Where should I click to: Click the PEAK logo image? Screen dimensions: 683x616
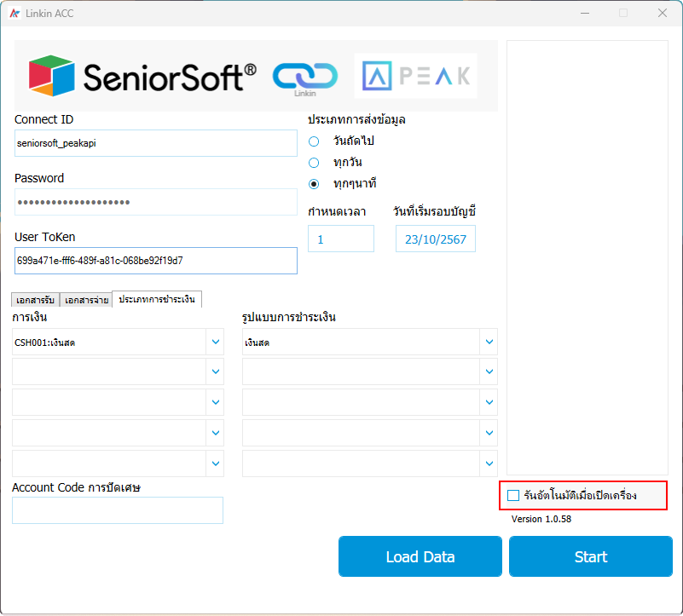point(416,76)
